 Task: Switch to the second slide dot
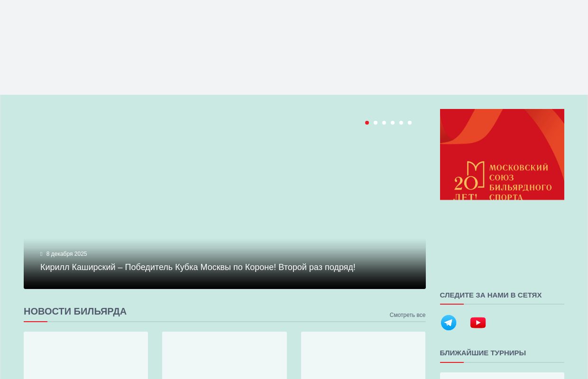click(x=376, y=123)
